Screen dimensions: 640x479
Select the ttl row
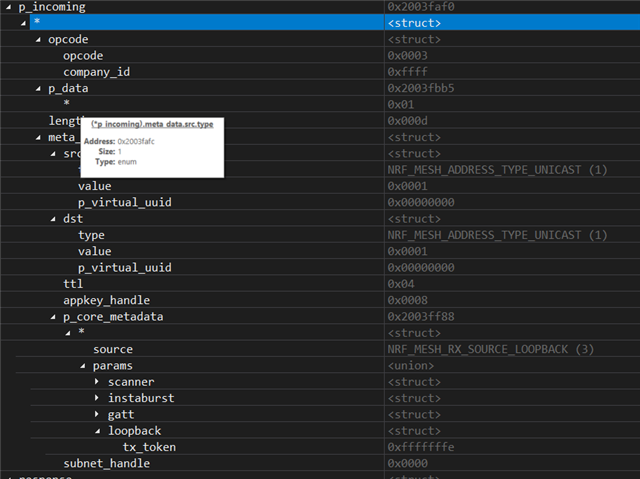[x=73, y=284]
